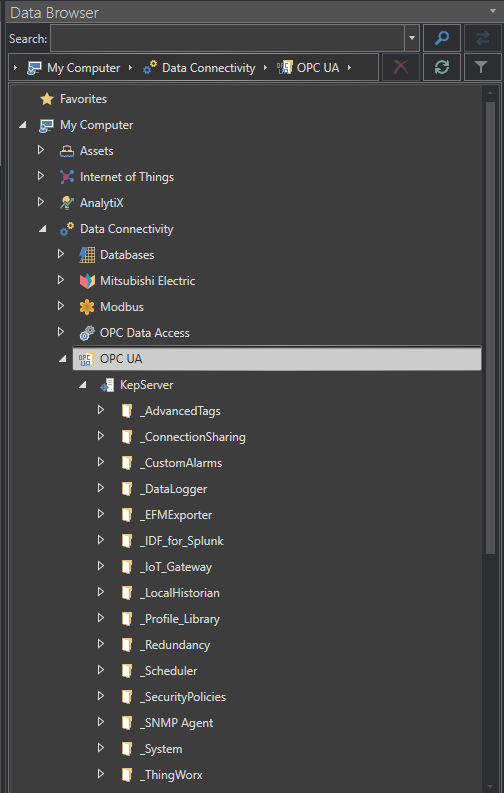Expand the _Profile_Library folder
This screenshot has width=504, height=793.
coord(100,618)
